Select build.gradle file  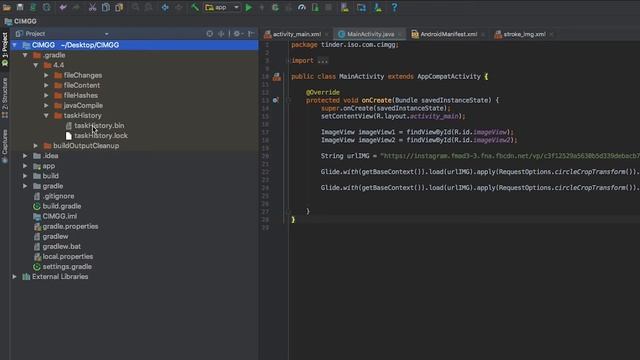coord(62,206)
